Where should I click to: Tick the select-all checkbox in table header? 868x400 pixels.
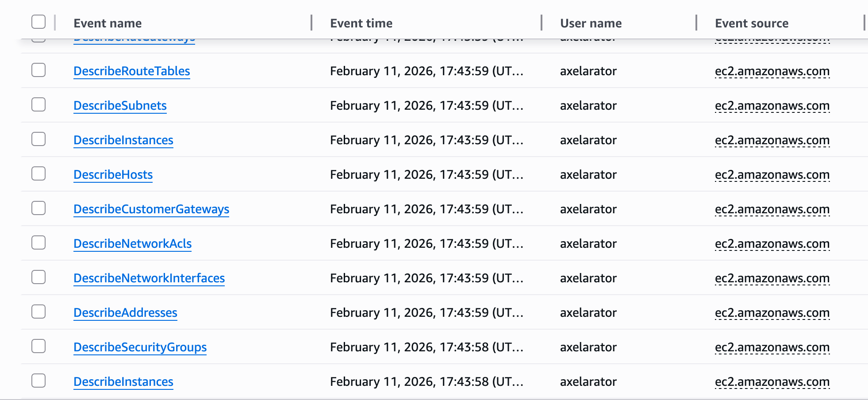[x=38, y=22]
